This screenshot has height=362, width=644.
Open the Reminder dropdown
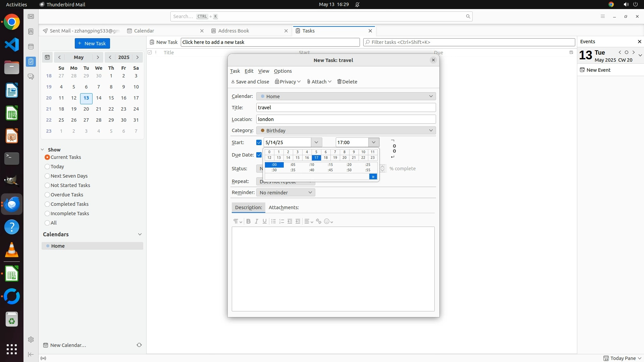pyautogui.click(x=285, y=192)
